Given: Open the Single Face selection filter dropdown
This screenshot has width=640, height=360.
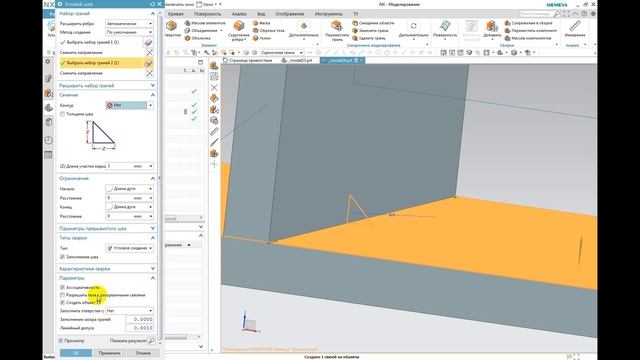Looking at the screenshot, I should click(282, 53).
